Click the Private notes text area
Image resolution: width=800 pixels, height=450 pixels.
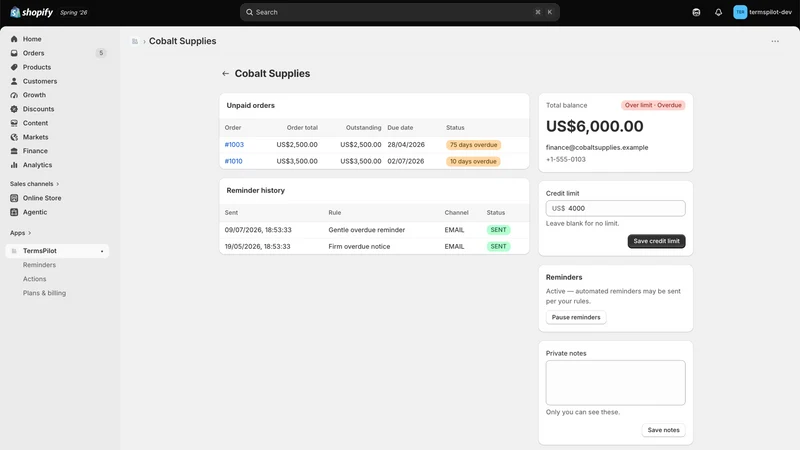[615, 383]
